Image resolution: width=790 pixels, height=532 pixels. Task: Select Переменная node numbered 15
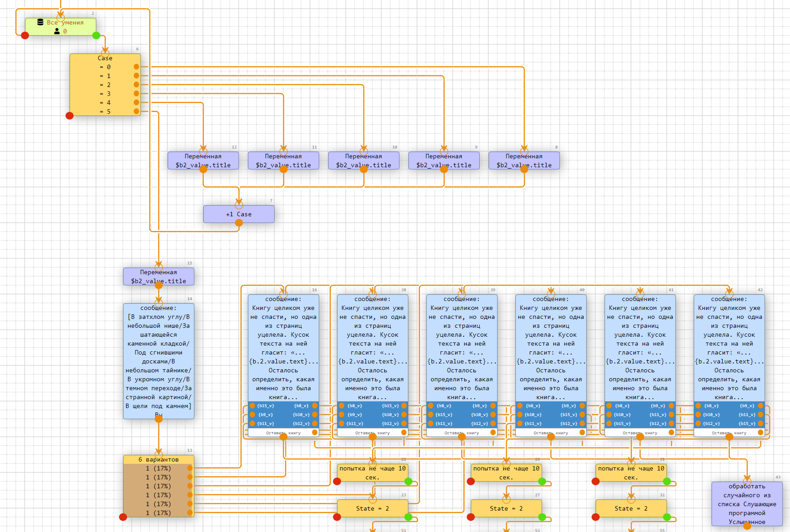159,276
